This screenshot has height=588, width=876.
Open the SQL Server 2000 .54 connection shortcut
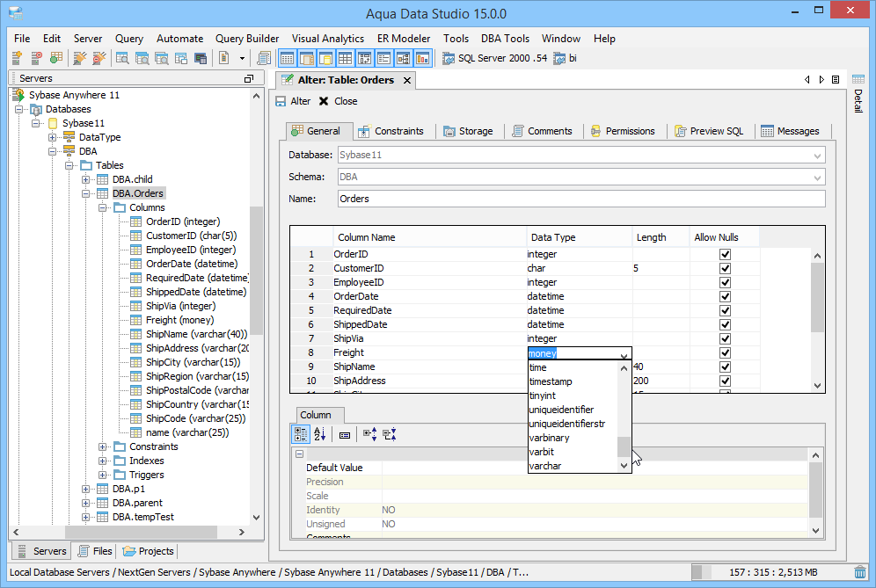pyautogui.click(x=493, y=58)
